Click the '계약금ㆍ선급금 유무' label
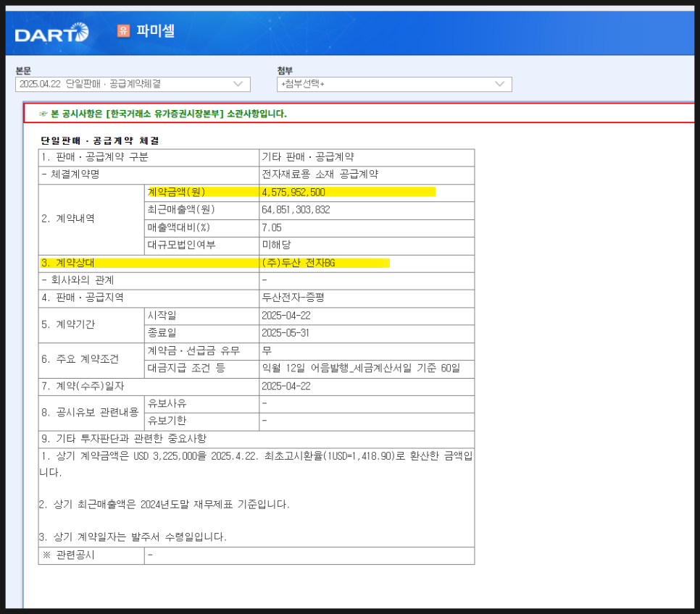 [193, 350]
